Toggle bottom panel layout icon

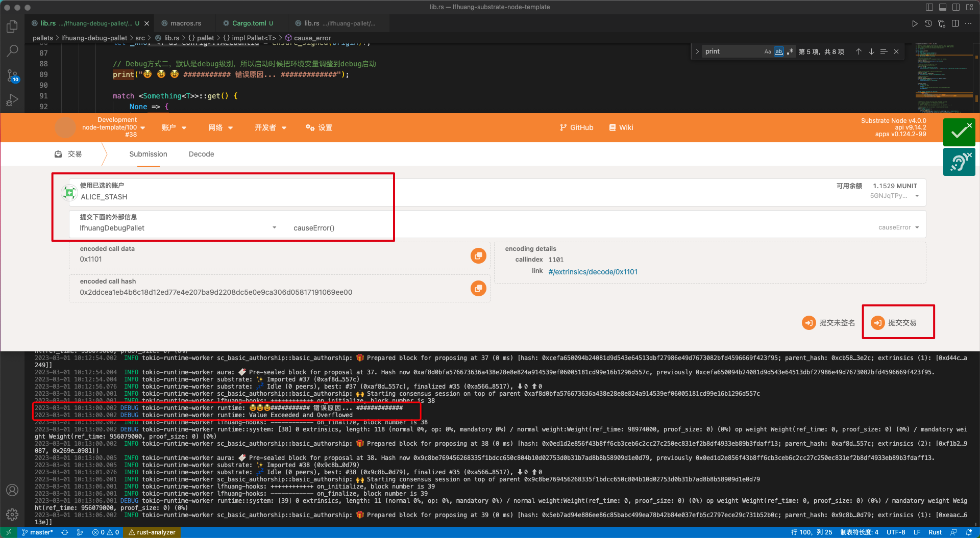(943, 7)
